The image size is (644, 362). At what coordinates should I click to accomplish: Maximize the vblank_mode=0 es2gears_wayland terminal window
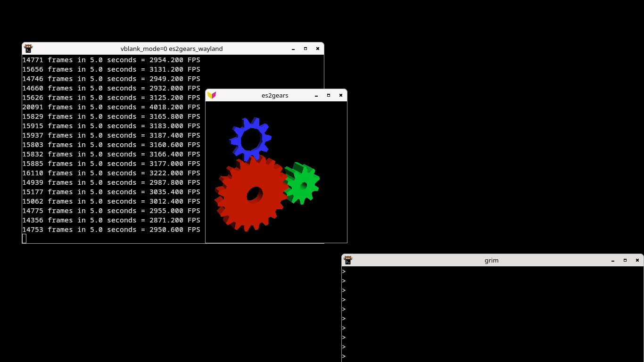305,49
